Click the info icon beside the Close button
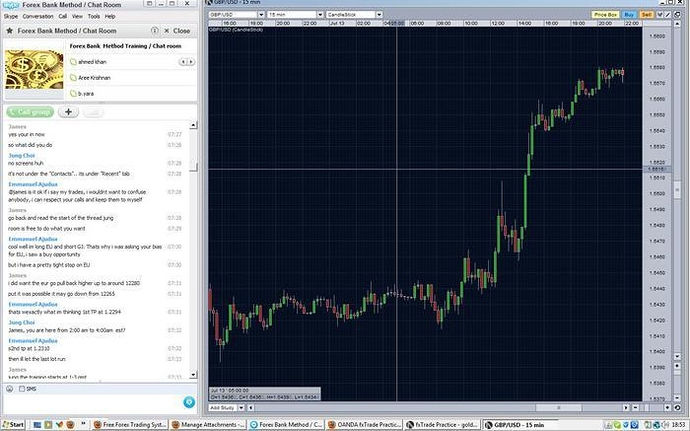690x431 pixels. click(154, 31)
